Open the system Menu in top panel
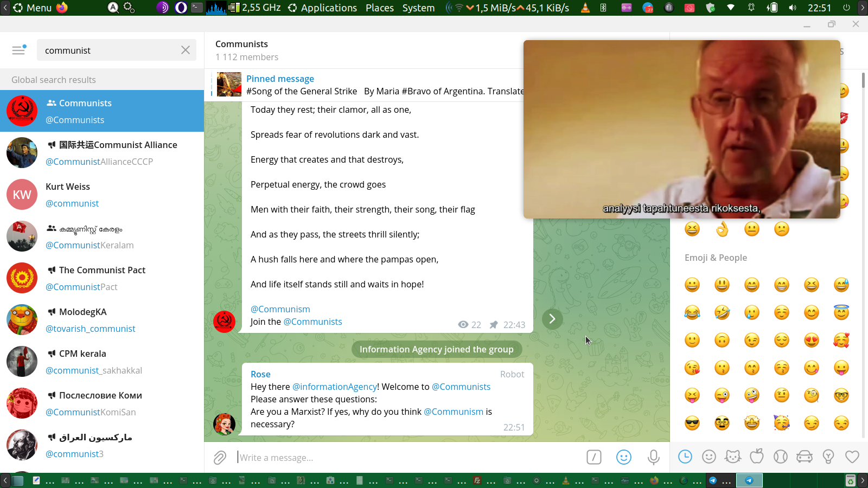The width and height of the screenshot is (868, 488). [x=33, y=8]
